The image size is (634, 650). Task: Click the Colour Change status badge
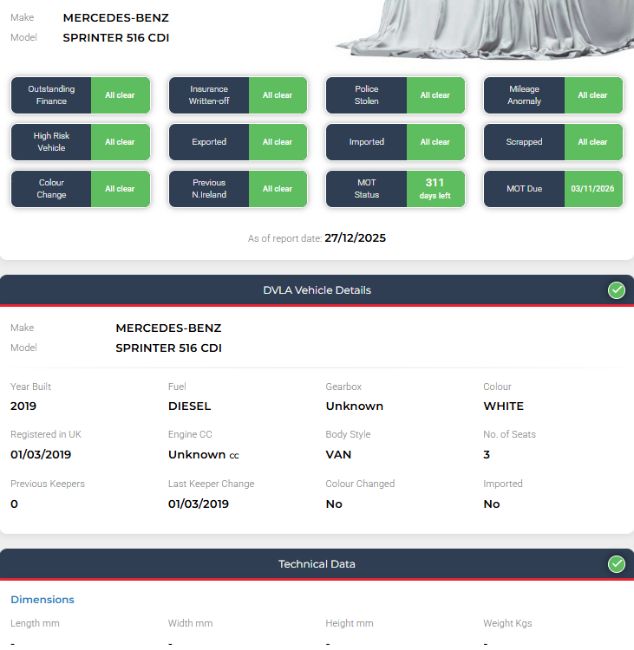point(80,189)
